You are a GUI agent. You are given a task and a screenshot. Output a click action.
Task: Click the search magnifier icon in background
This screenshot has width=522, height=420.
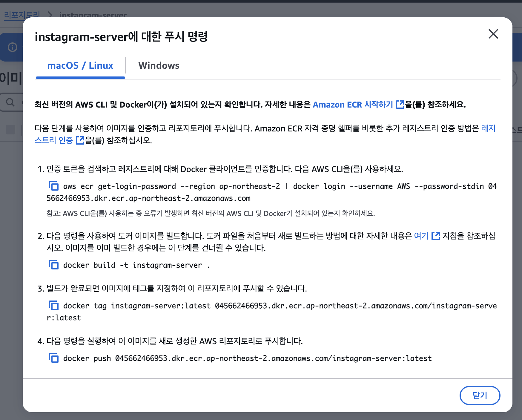[10, 102]
